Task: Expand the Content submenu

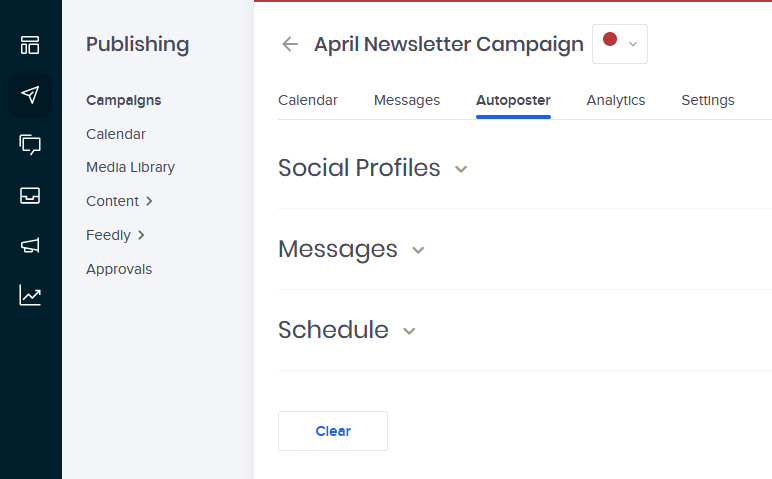Action: (x=119, y=201)
